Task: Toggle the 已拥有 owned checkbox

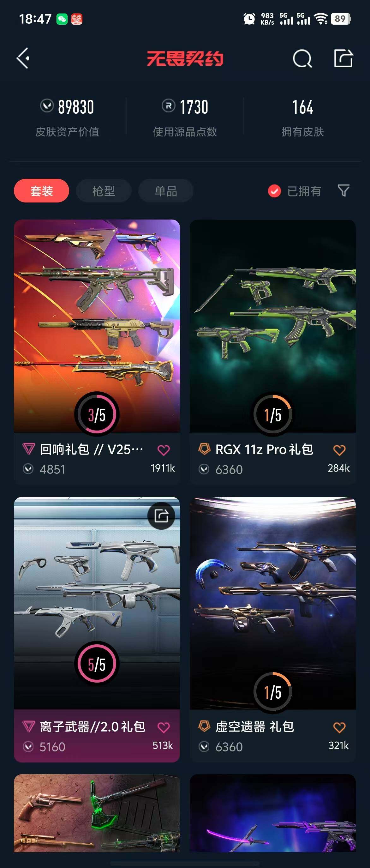Action: [x=274, y=191]
